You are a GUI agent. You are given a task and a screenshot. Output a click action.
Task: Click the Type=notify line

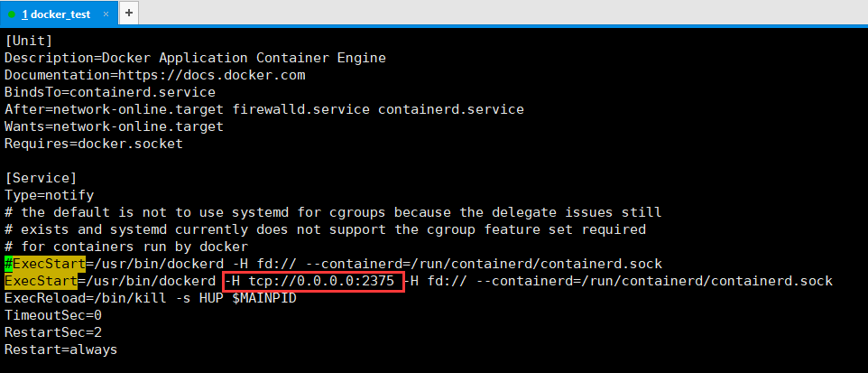50,195
